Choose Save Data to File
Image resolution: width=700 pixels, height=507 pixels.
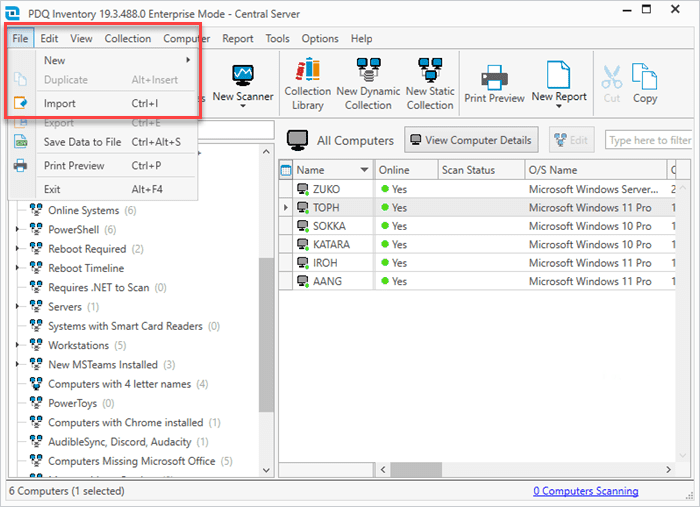point(103,142)
